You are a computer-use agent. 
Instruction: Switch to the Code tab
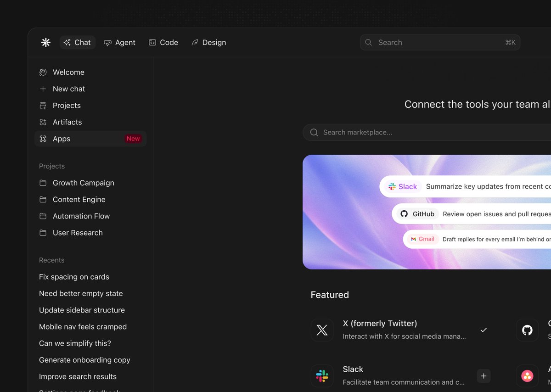pyautogui.click(x=163, y=42)
